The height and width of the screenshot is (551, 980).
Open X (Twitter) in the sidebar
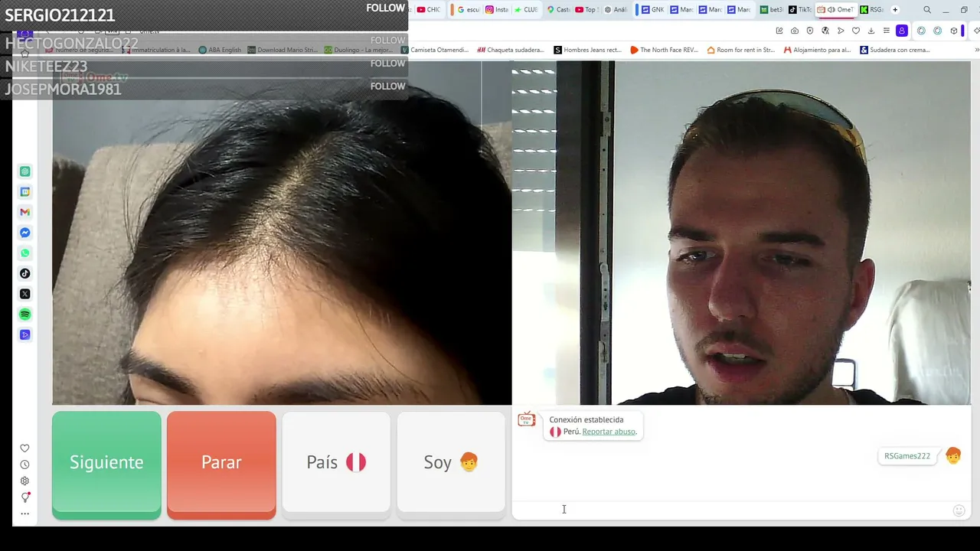tap(25, 294)
